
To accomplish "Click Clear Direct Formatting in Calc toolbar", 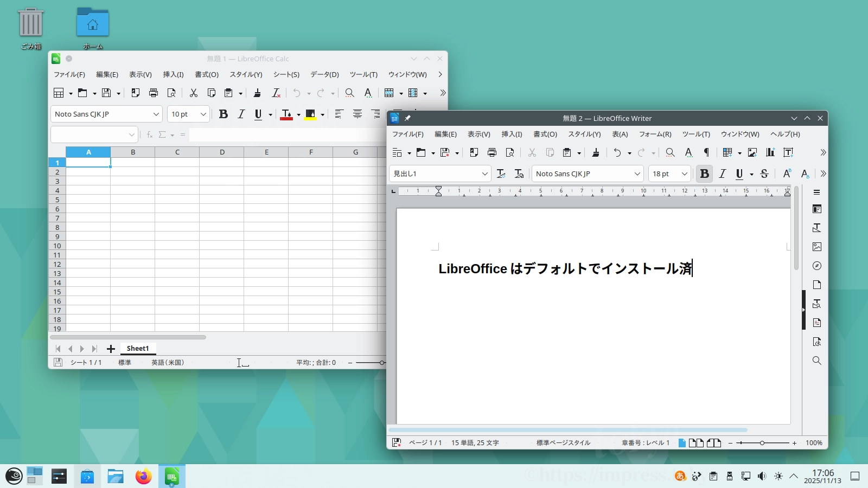I will coord(276,93).
